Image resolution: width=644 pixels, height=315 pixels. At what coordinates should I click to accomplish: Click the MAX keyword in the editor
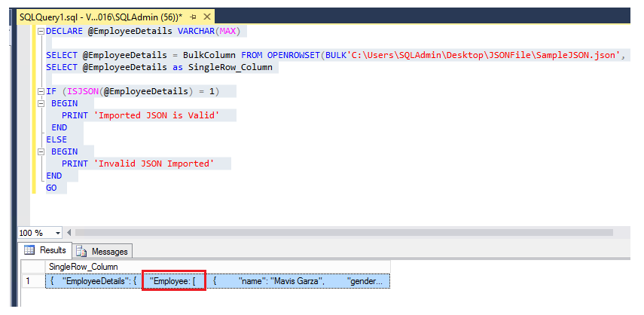pos(228,31)
